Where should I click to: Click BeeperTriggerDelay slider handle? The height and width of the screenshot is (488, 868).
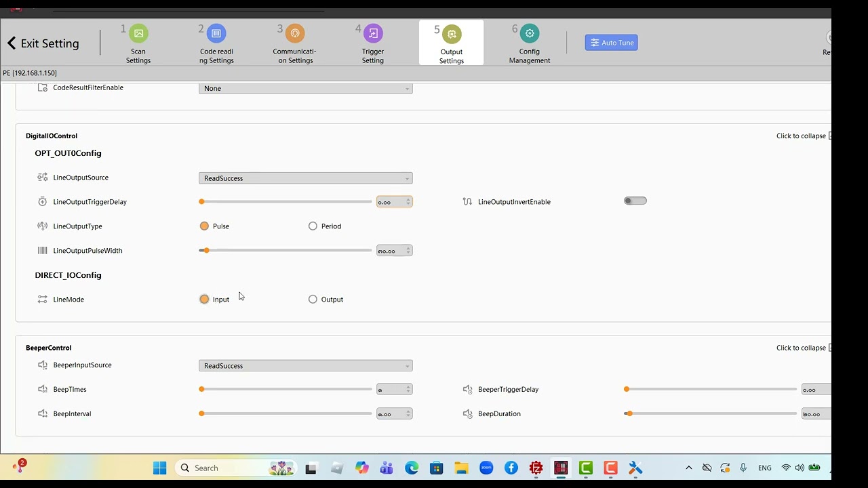(x=627, y=390)
